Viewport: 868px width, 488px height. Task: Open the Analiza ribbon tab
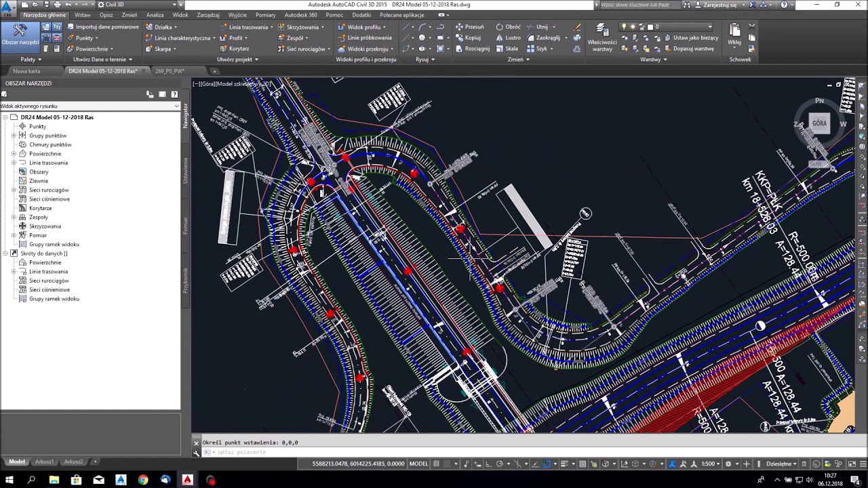[155, 14]
